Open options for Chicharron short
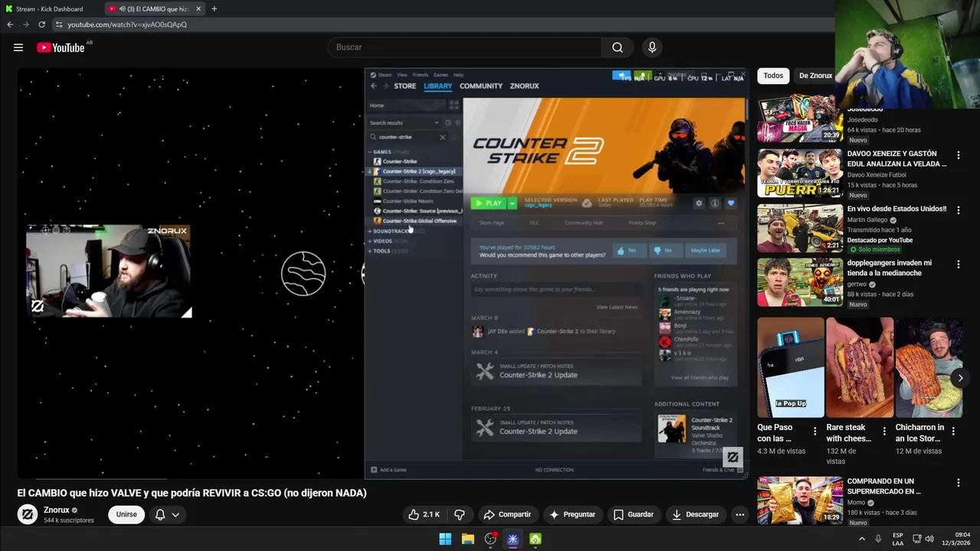 click(953, 432)
